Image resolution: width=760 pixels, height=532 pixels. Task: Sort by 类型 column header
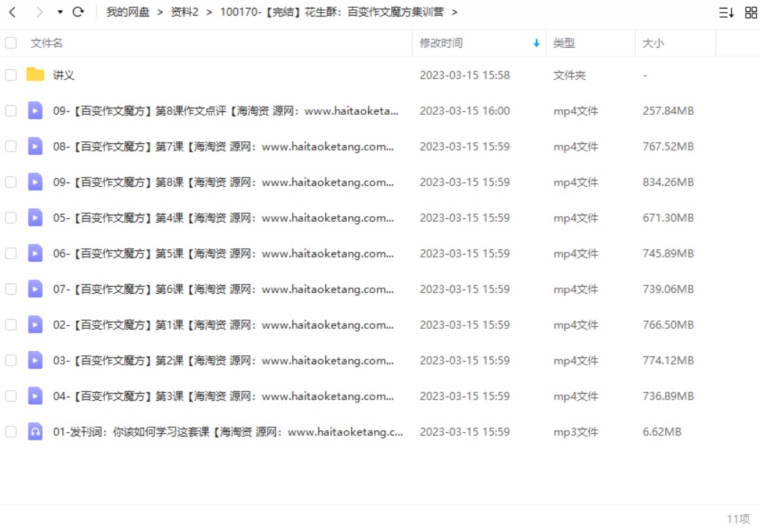[564, 43]
